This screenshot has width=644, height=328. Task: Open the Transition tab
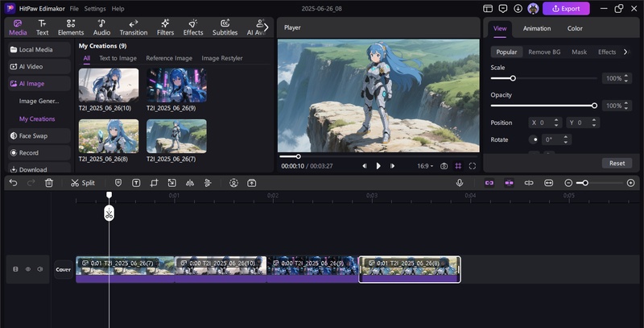(x=134, y=27)
